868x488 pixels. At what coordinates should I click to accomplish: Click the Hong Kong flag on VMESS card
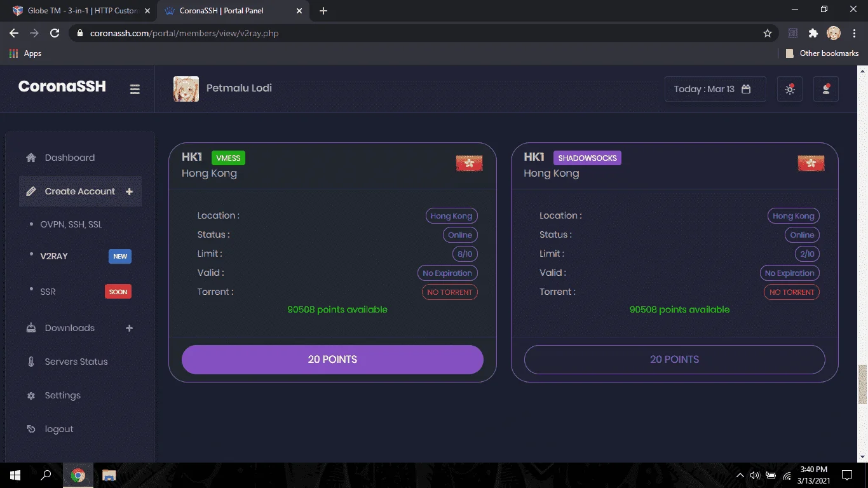point(469,163)
